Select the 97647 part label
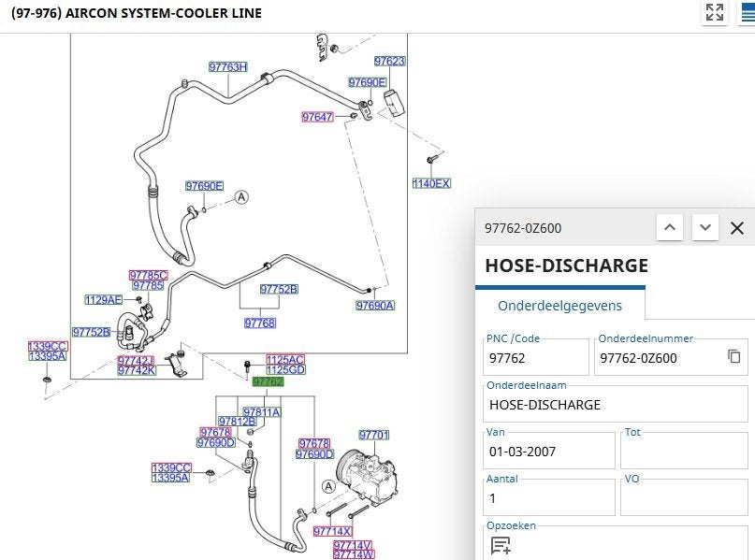The height and width of the screenshot is (560, 755). coord(317,117)
